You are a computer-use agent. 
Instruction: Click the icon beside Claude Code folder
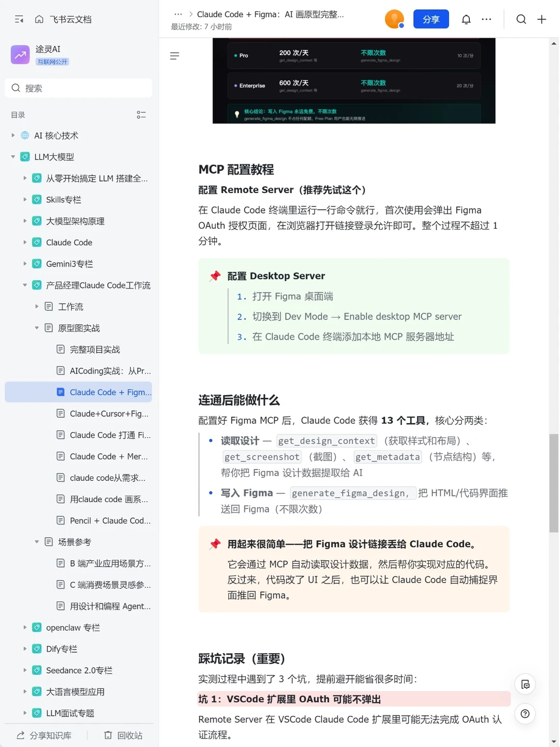click(x=37, y=242)
